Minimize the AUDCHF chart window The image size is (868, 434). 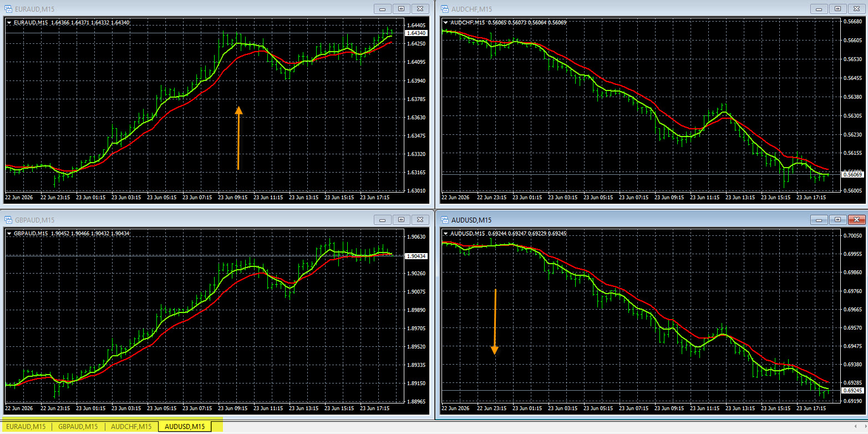tap(819, 8)
